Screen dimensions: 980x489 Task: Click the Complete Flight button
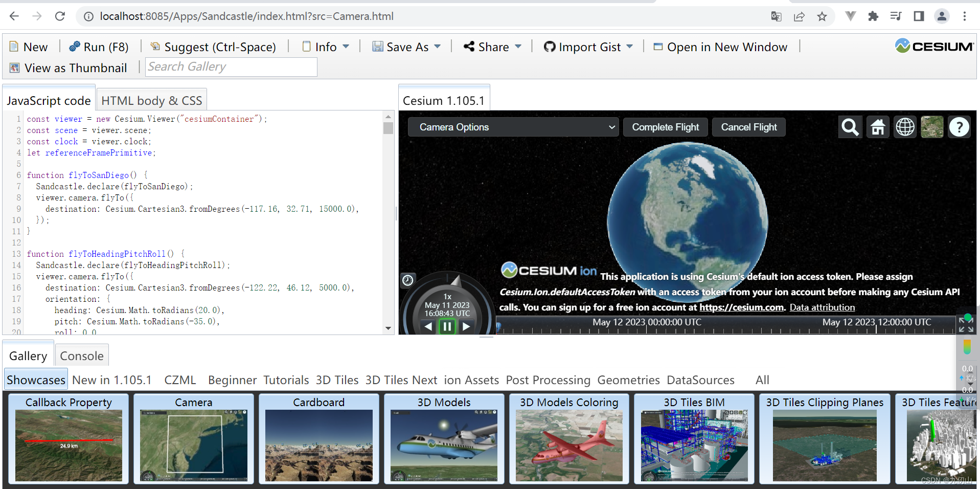(x=665, y=127)
